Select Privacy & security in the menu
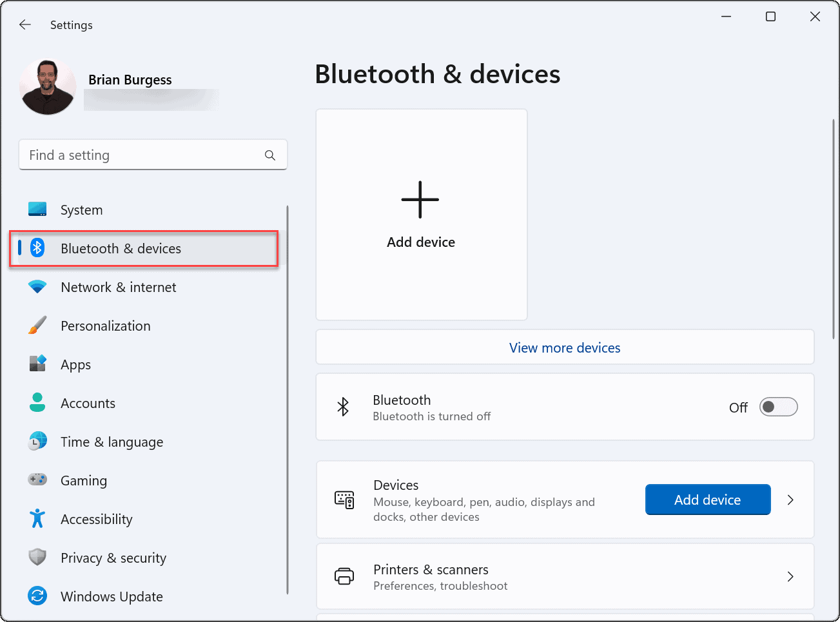Viewport: 840px width, 622px height. click(x=113, y=558)
